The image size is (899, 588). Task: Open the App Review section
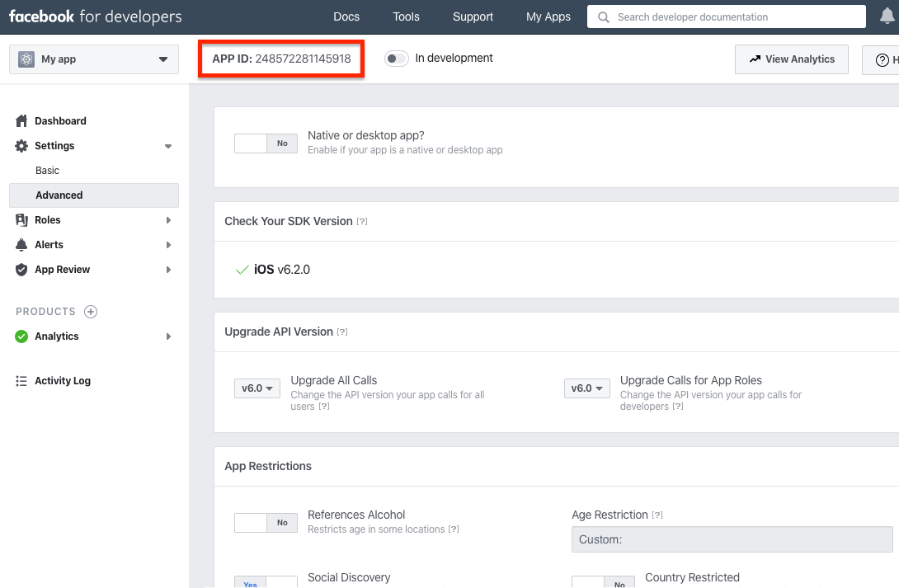pos(62,270)
